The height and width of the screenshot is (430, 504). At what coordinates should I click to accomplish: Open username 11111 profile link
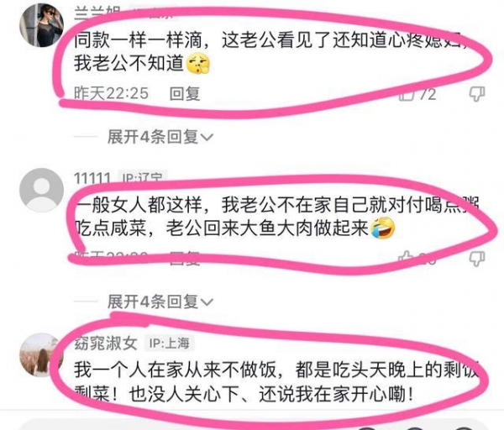[x=92, y=178]
